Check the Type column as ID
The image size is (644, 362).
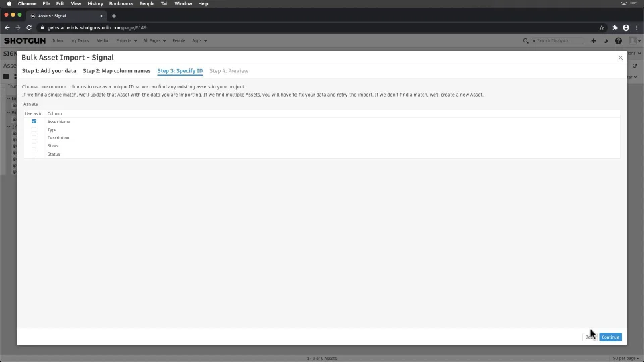[34, 129]
